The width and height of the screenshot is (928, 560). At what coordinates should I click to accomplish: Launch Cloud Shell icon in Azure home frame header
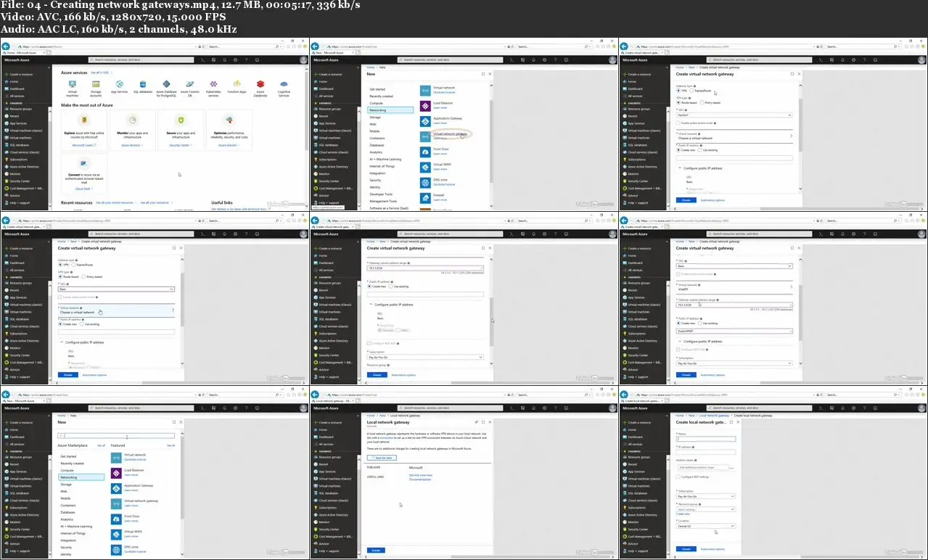point(204,60)
